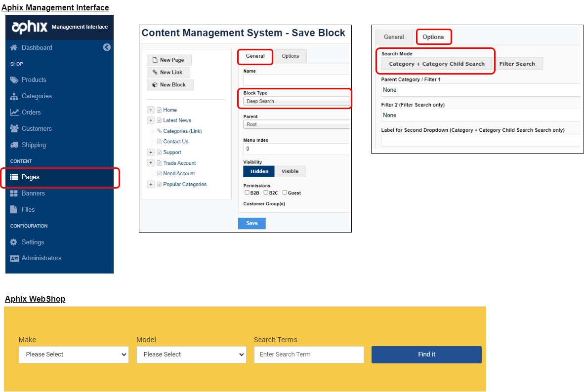The height and width of the screenshot is (392, 584).
Task: Click the Enter Search Term field
Action: (309, 354)
